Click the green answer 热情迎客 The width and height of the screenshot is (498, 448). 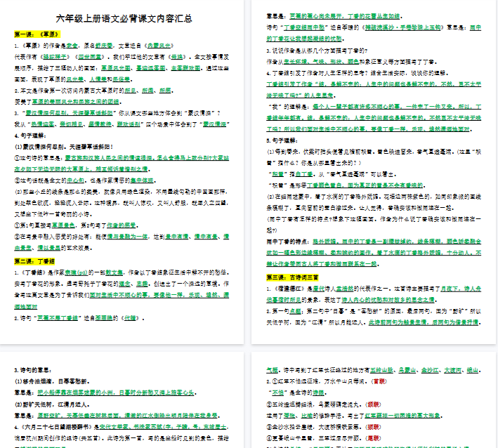tap(43, 124)
